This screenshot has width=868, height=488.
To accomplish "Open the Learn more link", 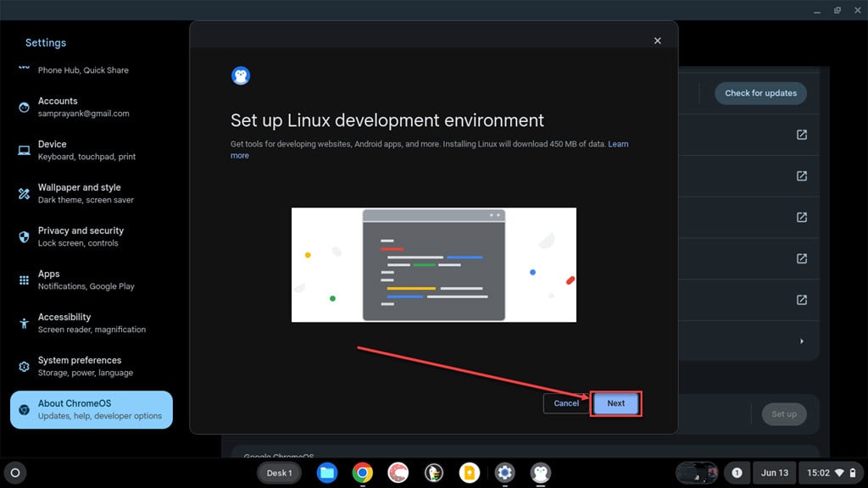I will (429, 149).
